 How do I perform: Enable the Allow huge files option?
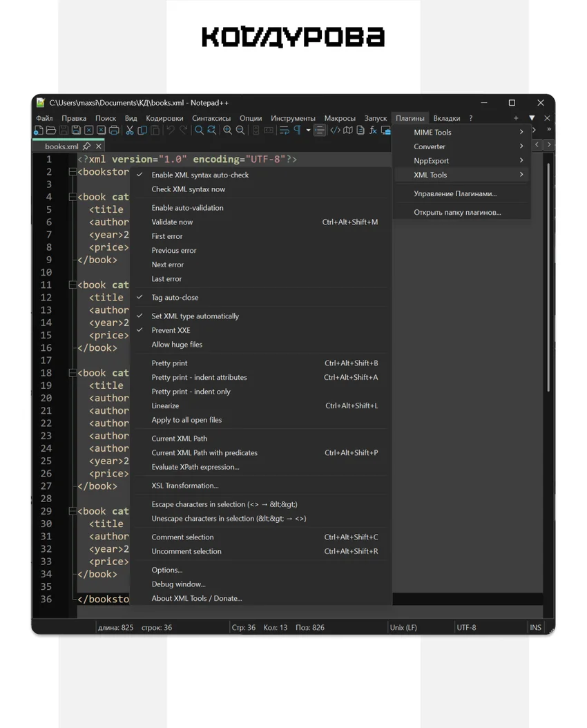coord(262,345)
